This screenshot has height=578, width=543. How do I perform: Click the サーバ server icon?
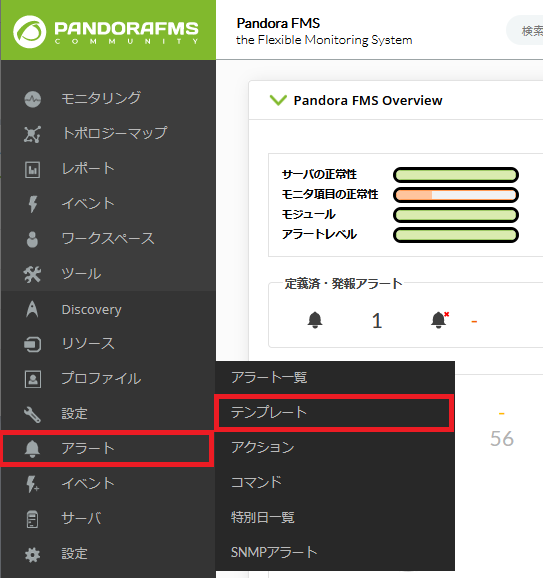click(x=32, y=519)
